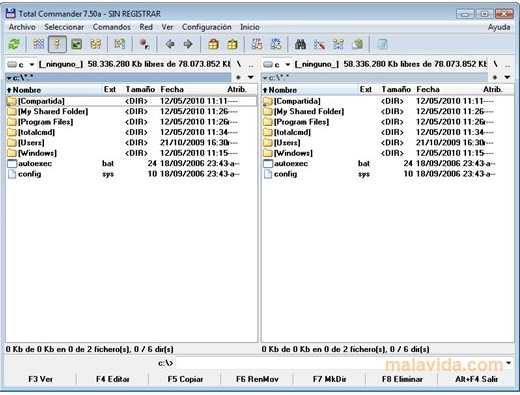Select config sys file in left panel
The image size is (520, 395).
click(131, 174)
